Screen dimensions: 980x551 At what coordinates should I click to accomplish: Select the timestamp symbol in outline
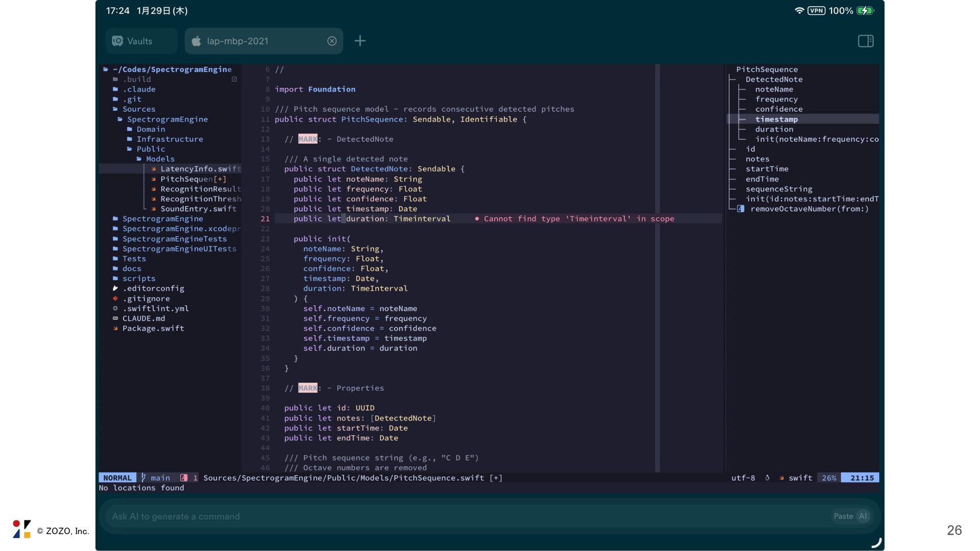776,119
